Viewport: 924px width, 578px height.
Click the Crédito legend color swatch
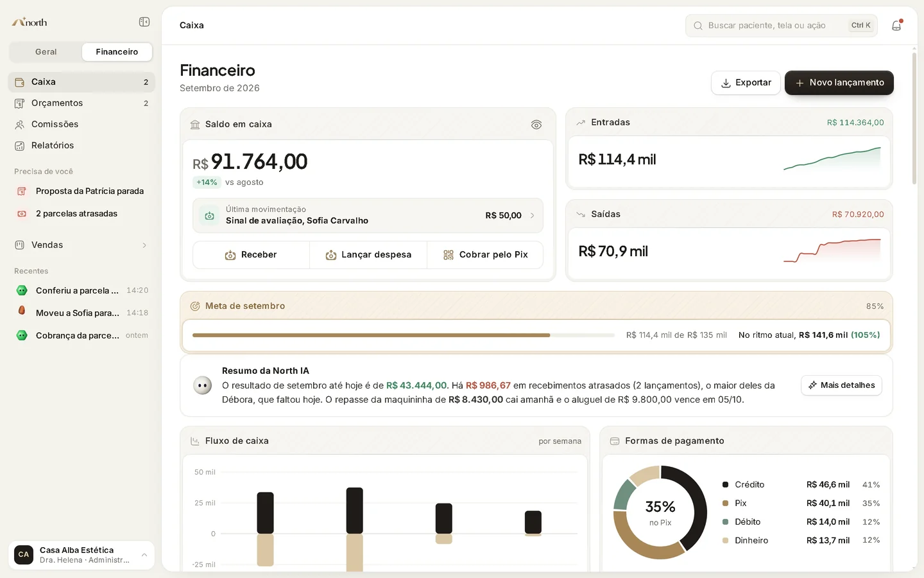pyautogui.click(x=725, y=485)
